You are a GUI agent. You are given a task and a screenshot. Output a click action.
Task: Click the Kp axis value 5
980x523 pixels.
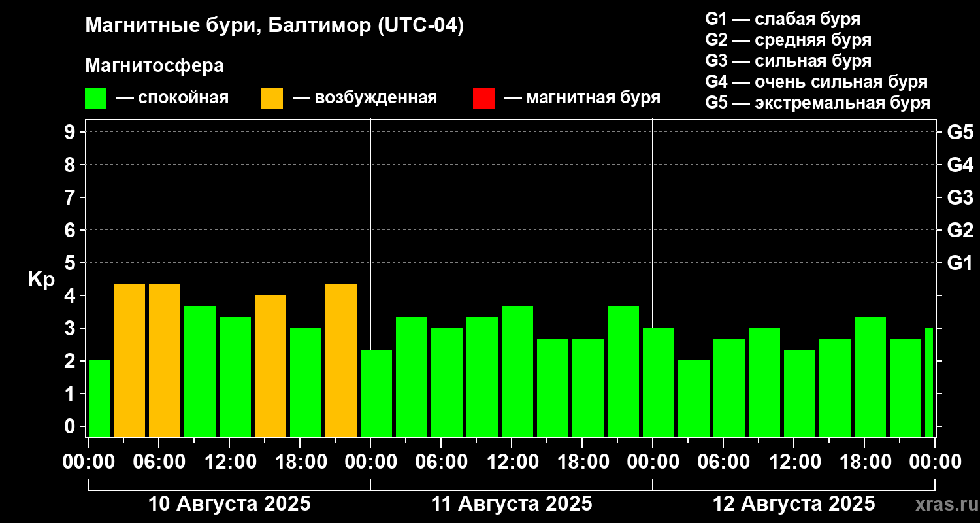(71, 263)
